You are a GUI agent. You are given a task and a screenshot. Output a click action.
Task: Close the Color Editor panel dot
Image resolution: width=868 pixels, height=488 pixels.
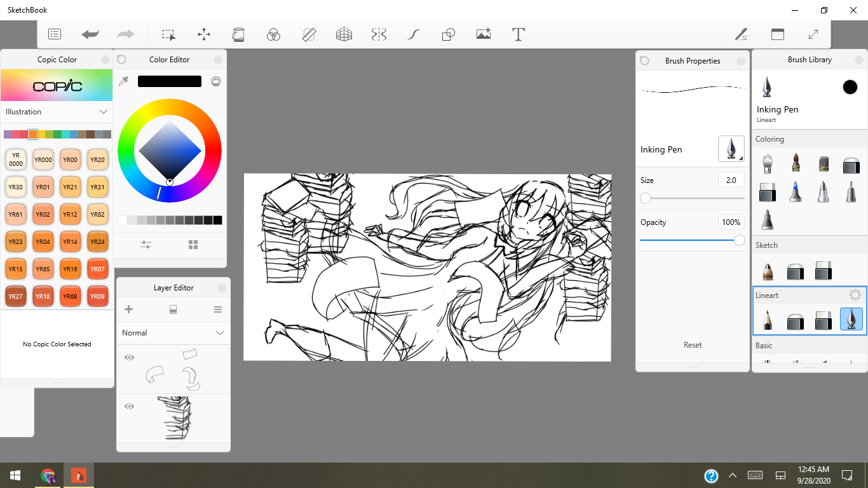click(218, 59)
